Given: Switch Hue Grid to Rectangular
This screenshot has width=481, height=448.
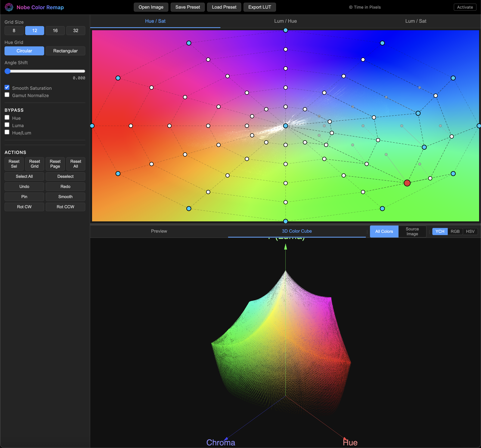Looking at the screenshot, I should pos(65,51).
